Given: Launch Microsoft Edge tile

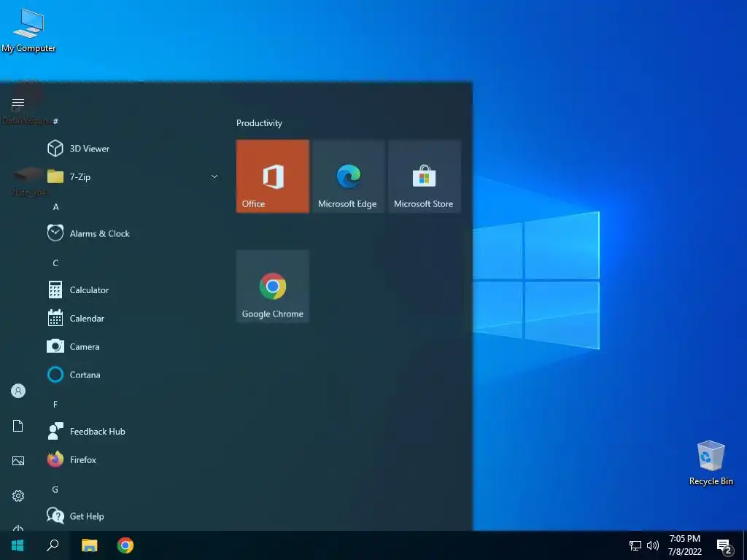Looking at the screenshot, I should pyautogui.click(x=348, y=176).
